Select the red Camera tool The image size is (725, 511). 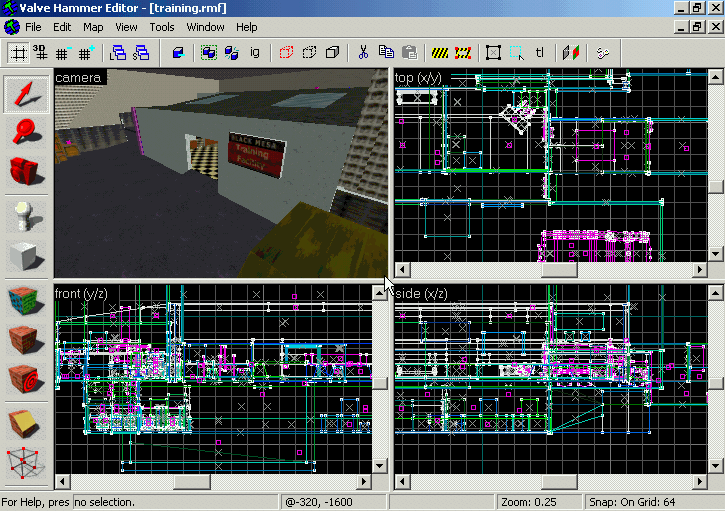click(26, 170)
